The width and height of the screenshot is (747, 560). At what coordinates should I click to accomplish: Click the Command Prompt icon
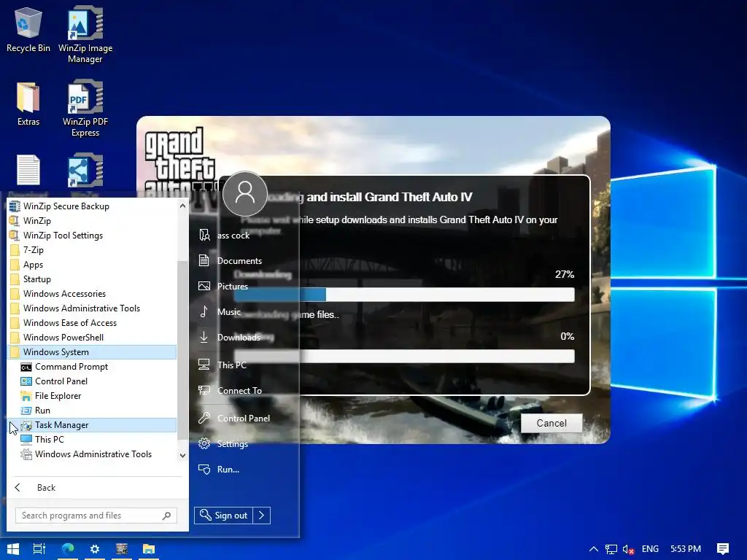(26, 367)
